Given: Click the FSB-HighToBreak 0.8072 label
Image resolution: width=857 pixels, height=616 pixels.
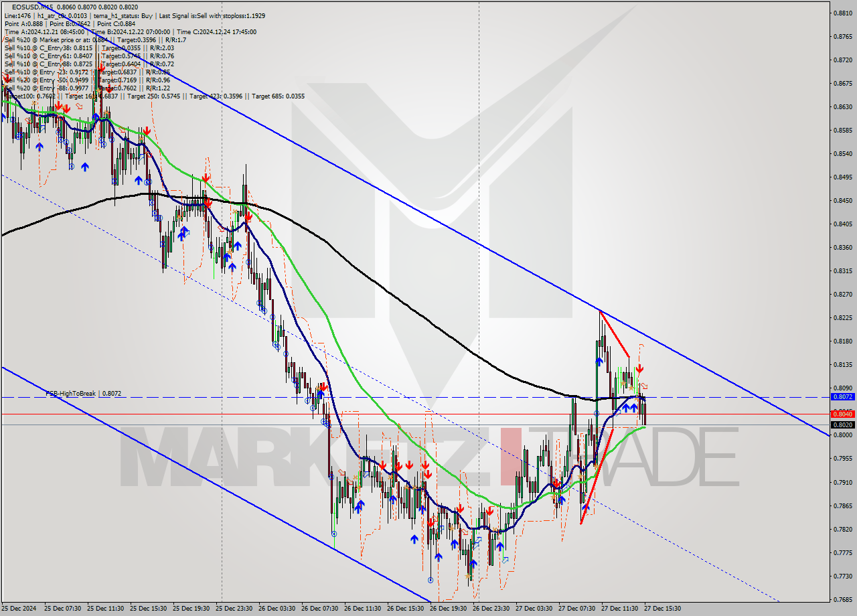Looking at the screenshot, I should tap(83, 394).
